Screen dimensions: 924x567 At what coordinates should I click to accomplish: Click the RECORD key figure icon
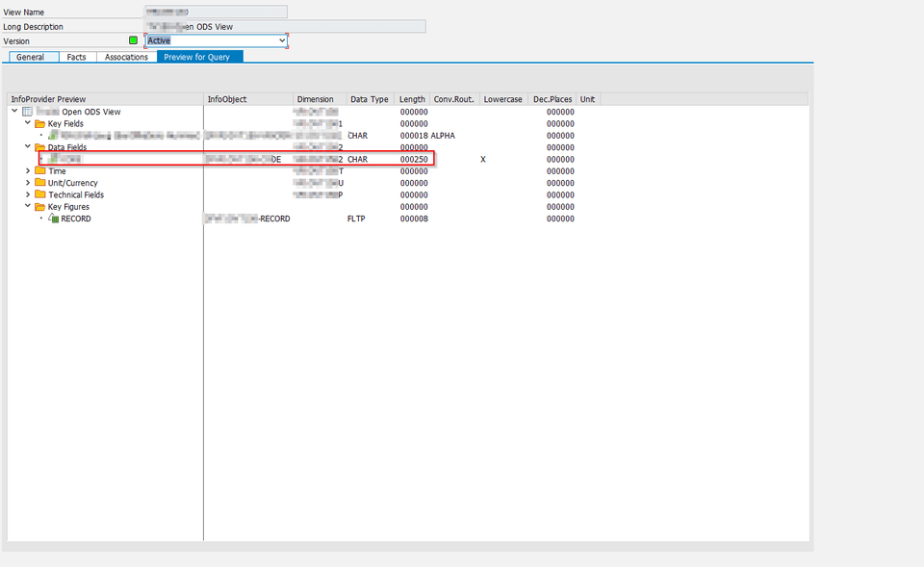click(53, 219)
